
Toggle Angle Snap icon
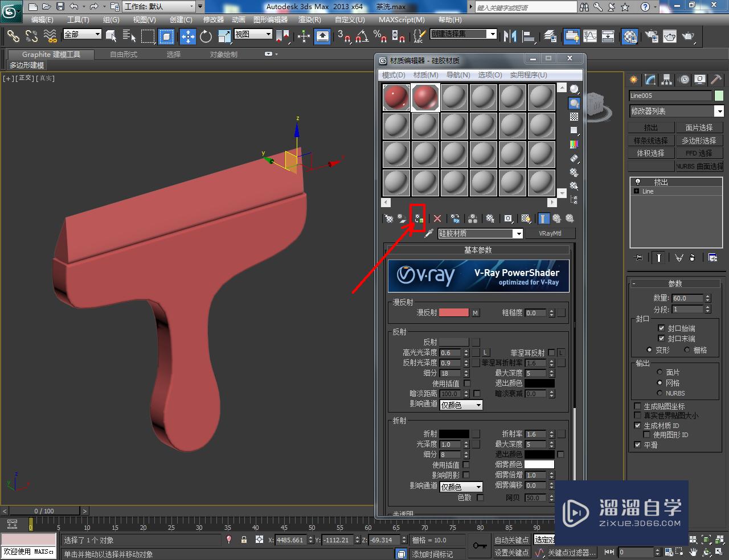pyautogui.click(x=362, y=36)
